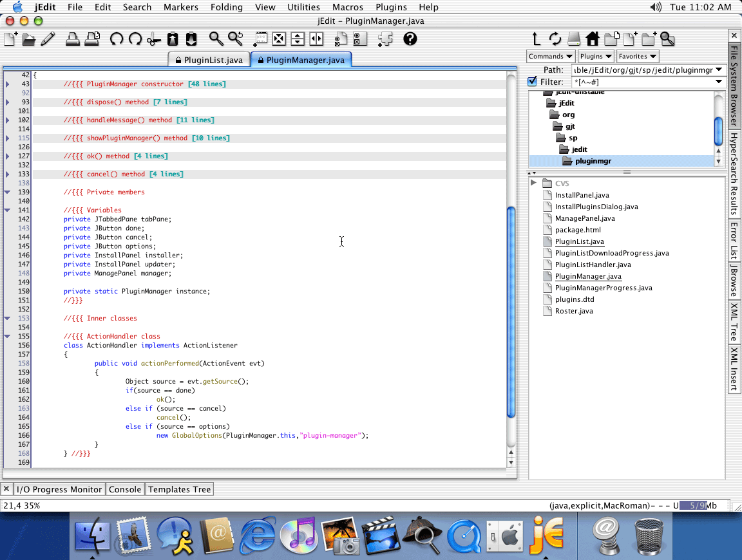This screenshot has height=560, width=742.
Task: Click the New File toolbar icon
Action: [10, 39]
